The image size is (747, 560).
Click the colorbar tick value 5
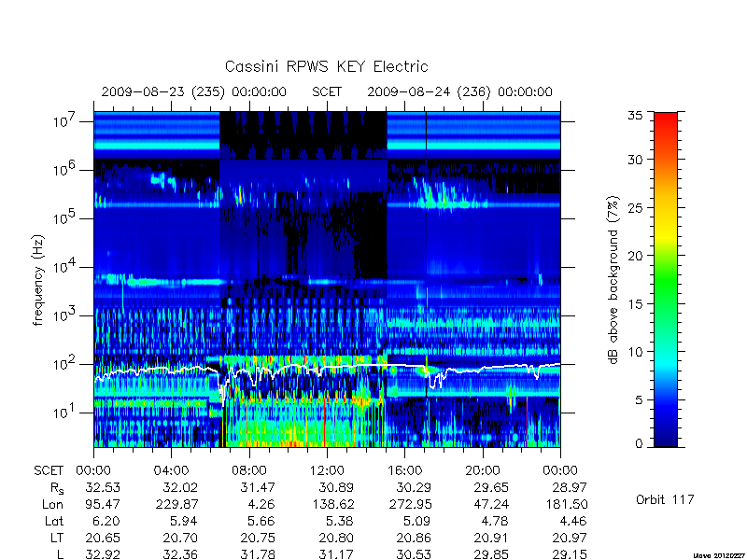click(639, 400)
